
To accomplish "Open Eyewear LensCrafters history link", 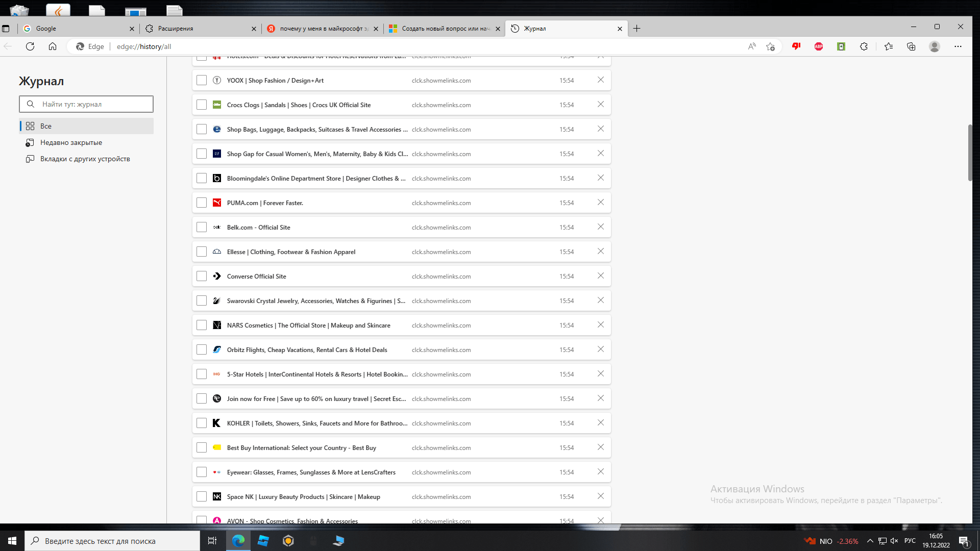I will click(x=311, y=472).
